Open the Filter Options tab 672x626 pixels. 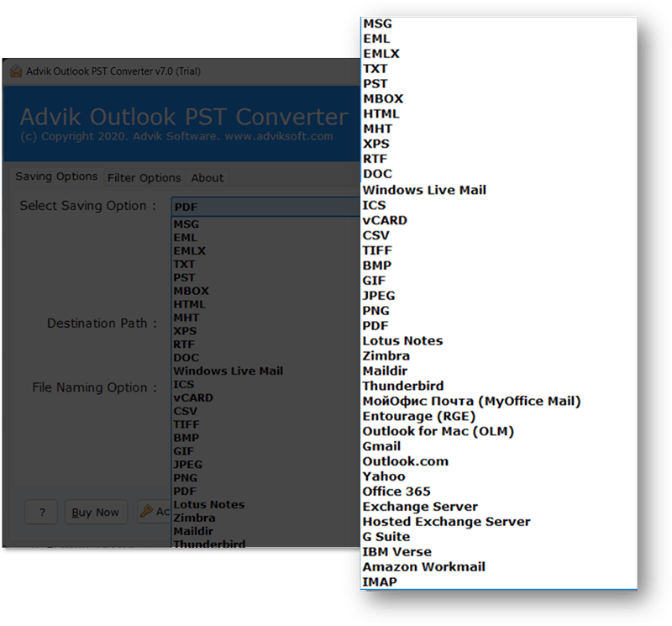(x=144, y=177)
